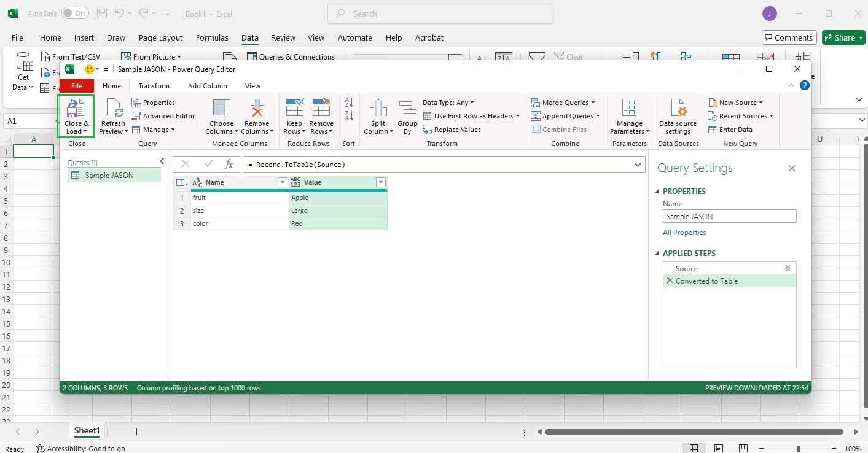This screenshot has width=868, height=453.
Task: Open Source step settings gear icon
Action: coord(788,268)
